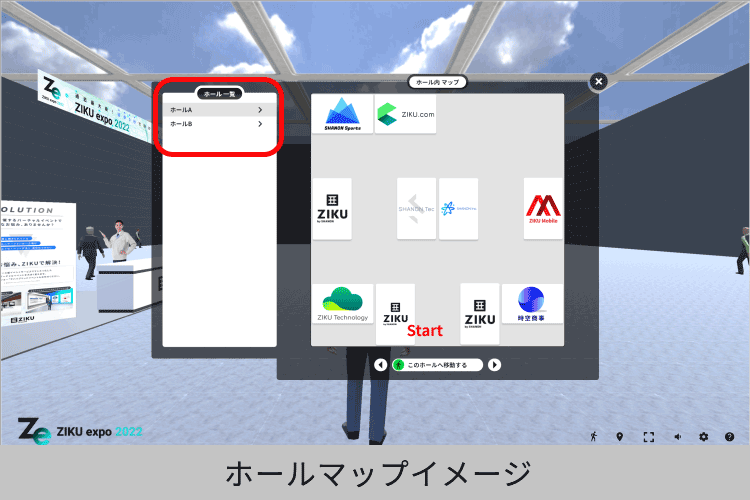Click the SOLUTION poster panel

pos(37,265)
